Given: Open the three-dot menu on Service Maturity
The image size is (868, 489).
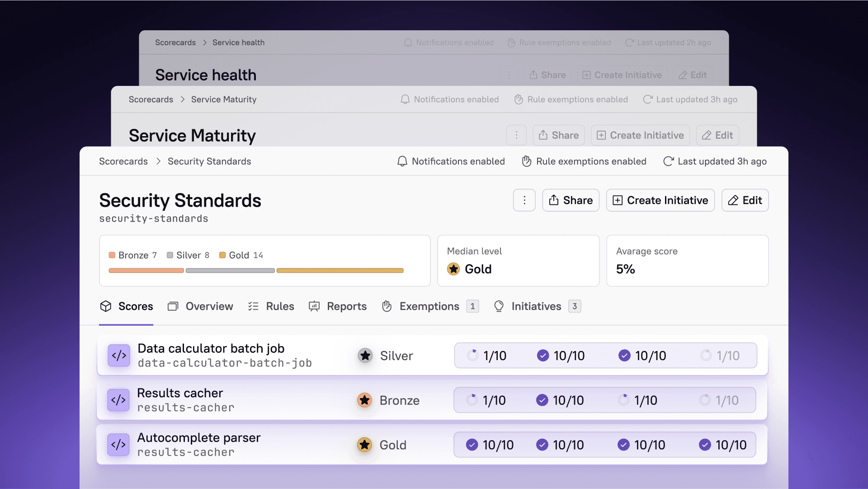Looking at the screenshot, I should tap(516, 135).
